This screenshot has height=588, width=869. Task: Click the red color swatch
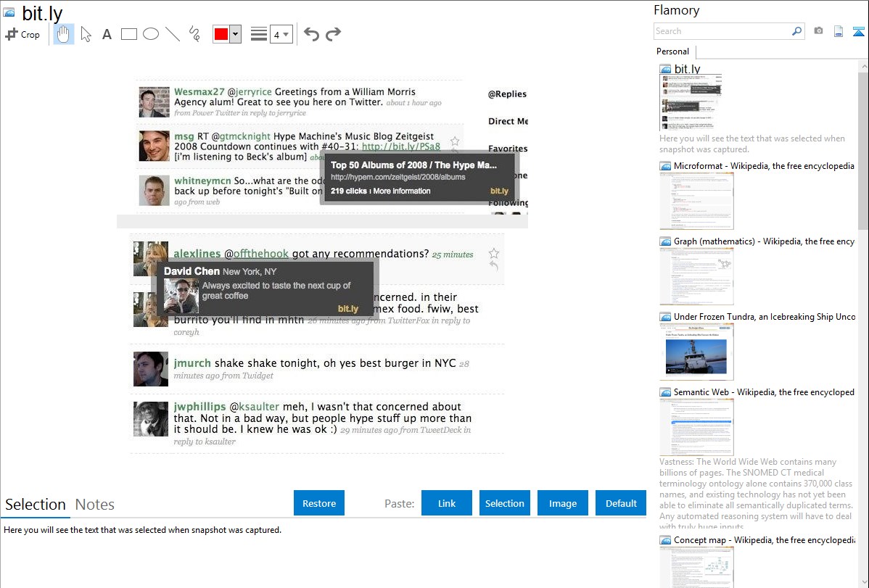(221, 34)
